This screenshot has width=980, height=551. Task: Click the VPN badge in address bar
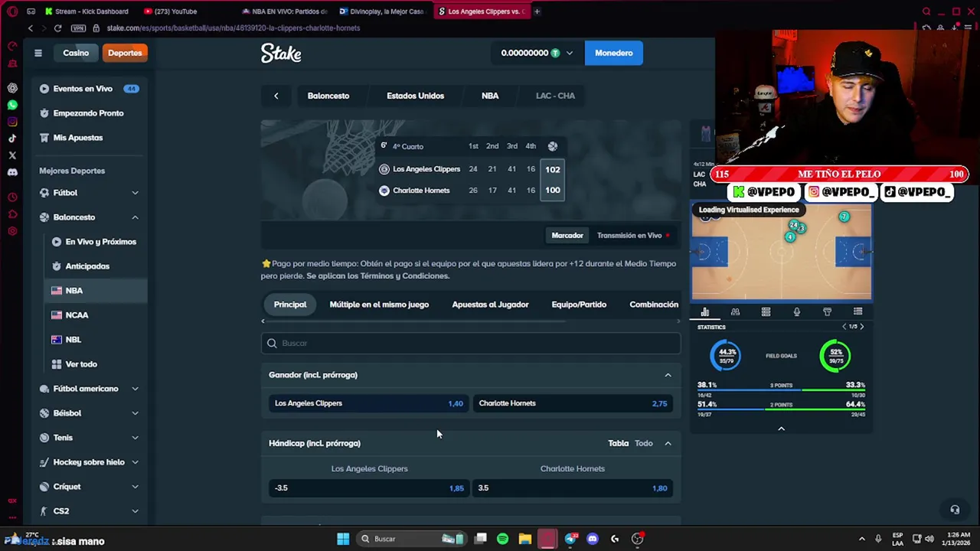pyautogui.click(x=79, y=28)
